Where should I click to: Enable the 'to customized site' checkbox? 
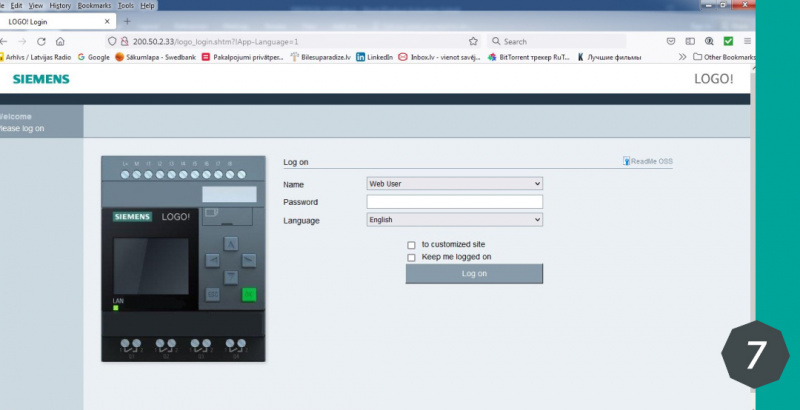point(411,245)
